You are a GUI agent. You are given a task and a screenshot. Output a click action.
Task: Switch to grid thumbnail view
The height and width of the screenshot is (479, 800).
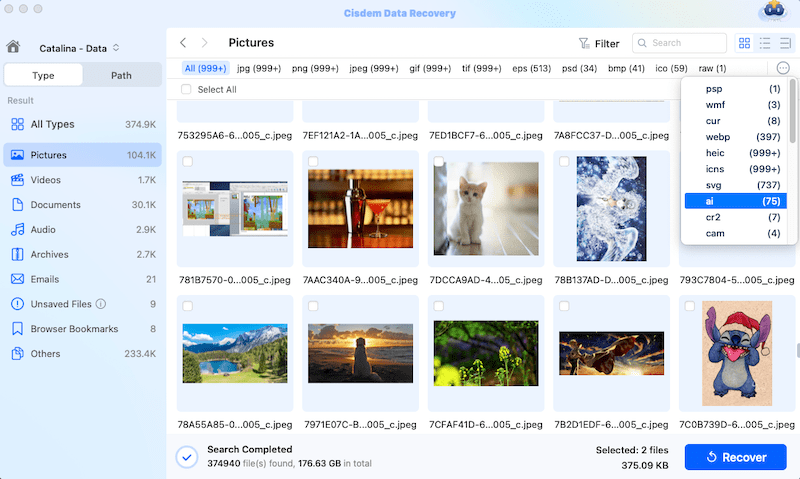click(744, 43)
